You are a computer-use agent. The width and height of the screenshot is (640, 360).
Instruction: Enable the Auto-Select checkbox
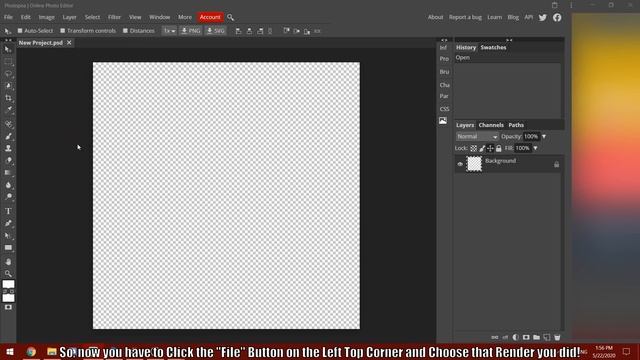point(20,31)
